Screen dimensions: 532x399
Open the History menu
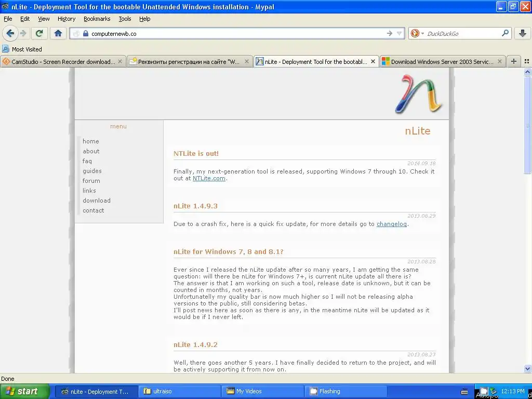66,19
